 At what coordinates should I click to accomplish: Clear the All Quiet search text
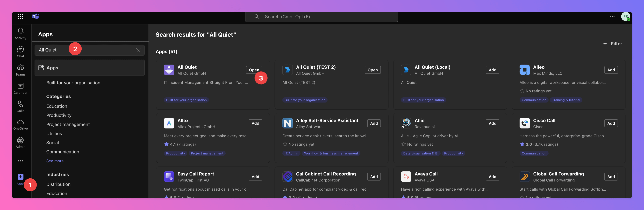click(x=138, y=50)
